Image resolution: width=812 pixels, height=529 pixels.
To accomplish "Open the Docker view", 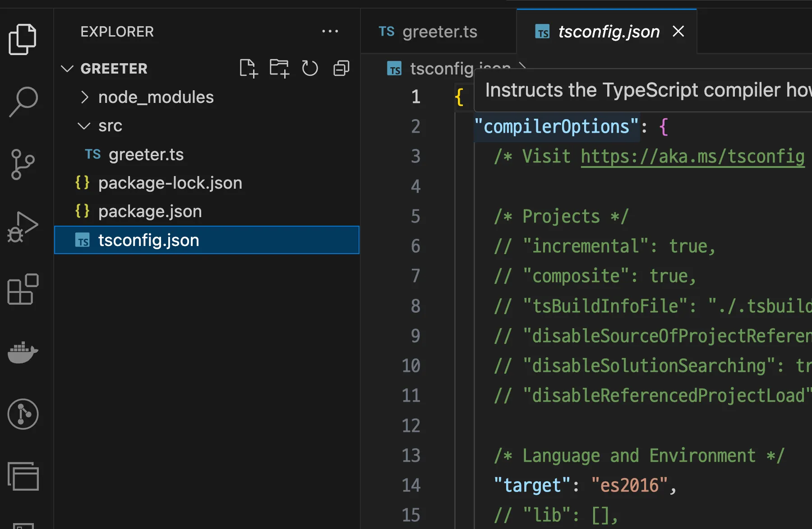I will point(23,352).
